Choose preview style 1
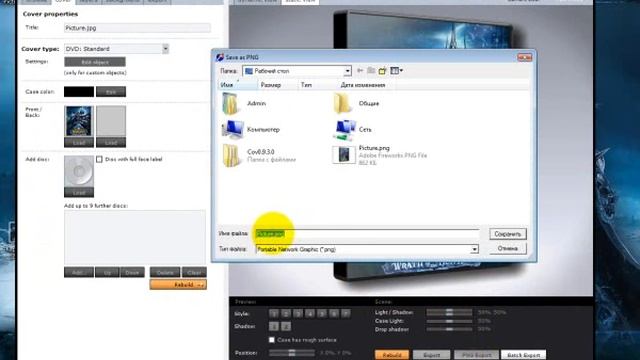640x360 pixels. pyautogui.click(x=274, y=313)
